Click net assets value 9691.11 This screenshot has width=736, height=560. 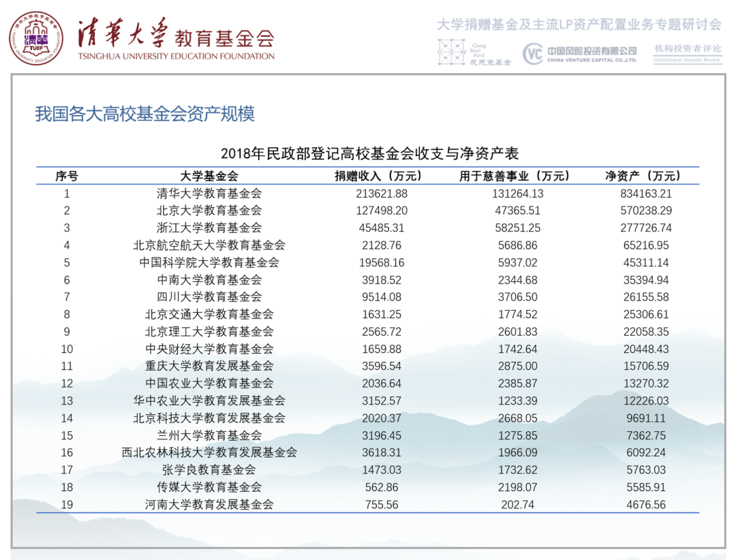pos(646,418)
